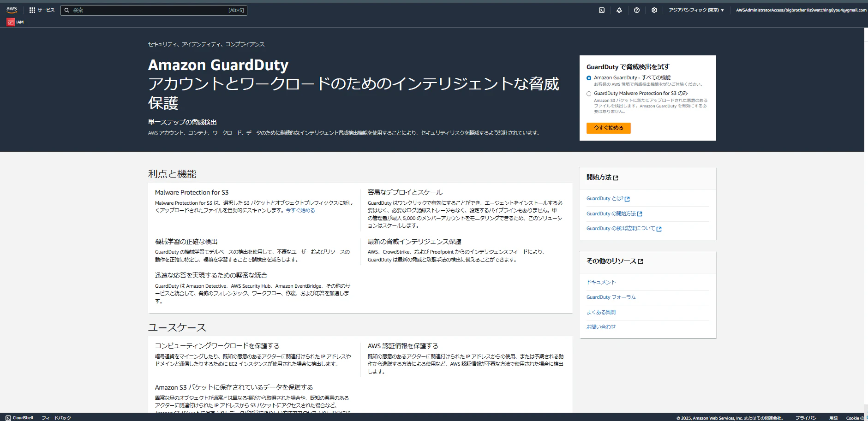Open the サービス services grid menu
The image size is (868, 421).
coord(42,10)
